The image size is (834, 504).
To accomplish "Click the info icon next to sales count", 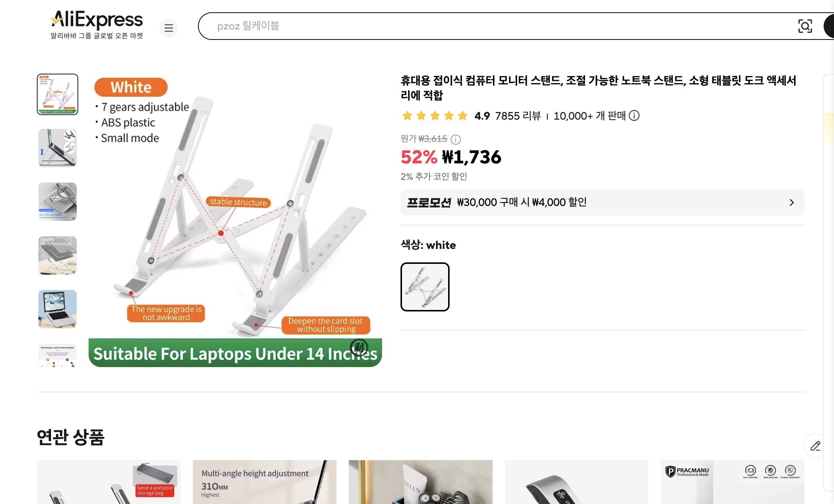I will click(x=635, y=116).
